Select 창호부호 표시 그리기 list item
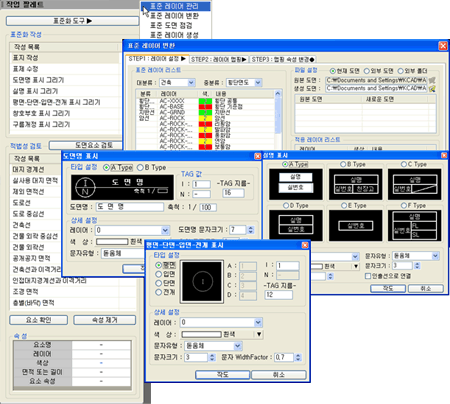450x404 pixels. [x=66, y=113]
